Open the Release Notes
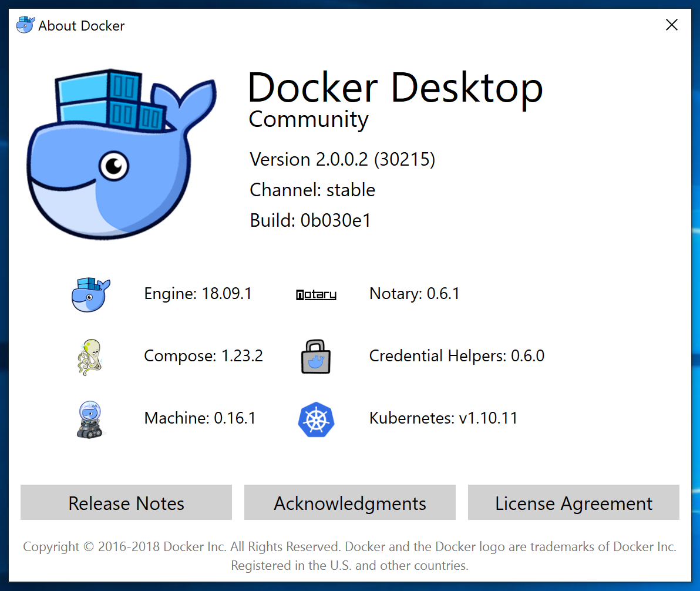Screen dimensions: 700x591 (x=126, y=503)
